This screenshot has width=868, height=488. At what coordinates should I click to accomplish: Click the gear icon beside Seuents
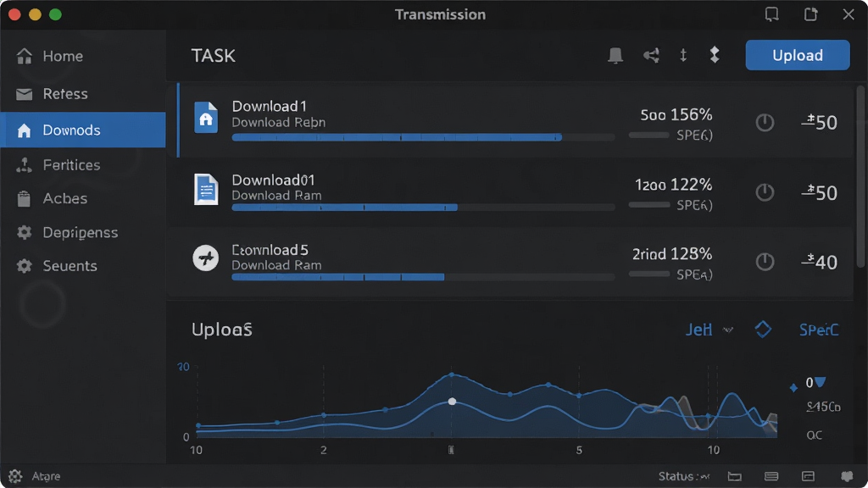click(x=24, y=266)
